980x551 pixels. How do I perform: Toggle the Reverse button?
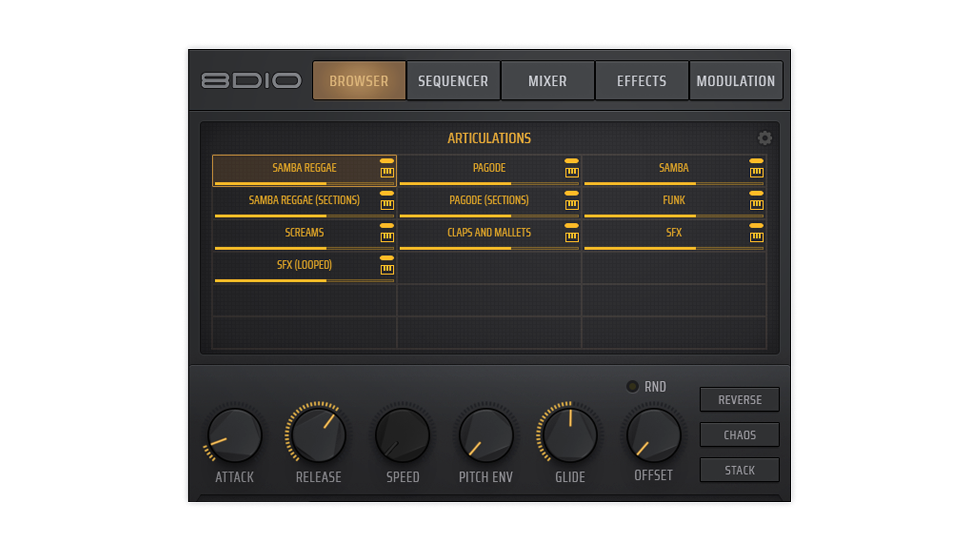pyautogui.click(x=739, y=399)
